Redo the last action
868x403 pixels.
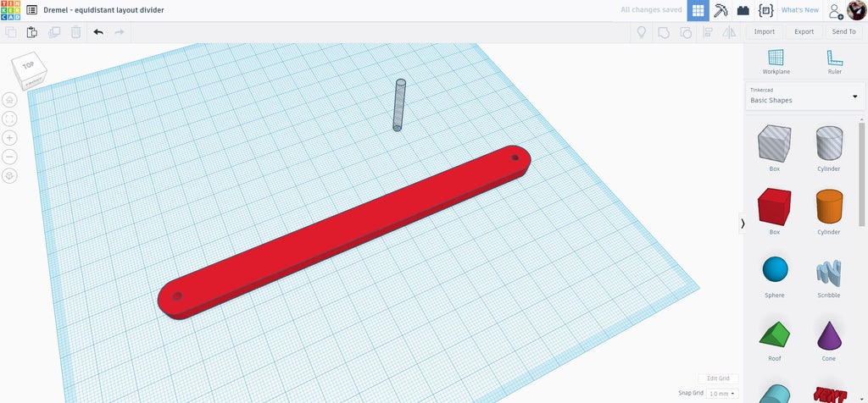(119, 32)
